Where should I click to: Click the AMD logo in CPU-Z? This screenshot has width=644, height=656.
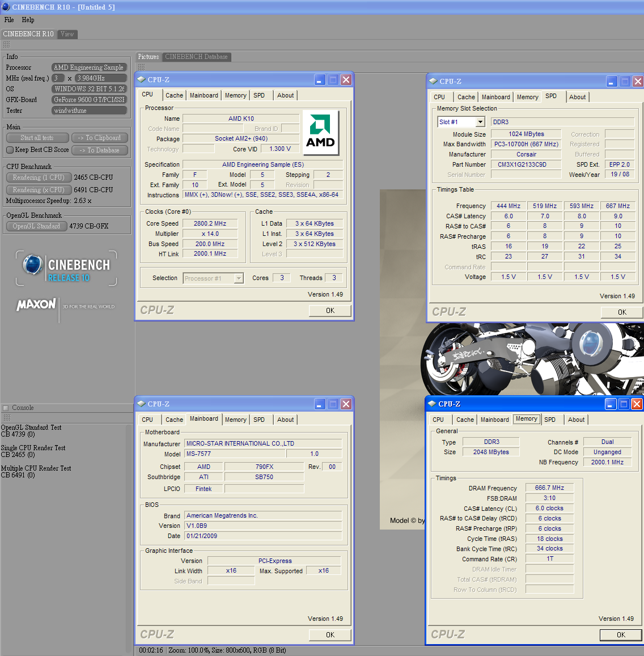click(320, 133)
